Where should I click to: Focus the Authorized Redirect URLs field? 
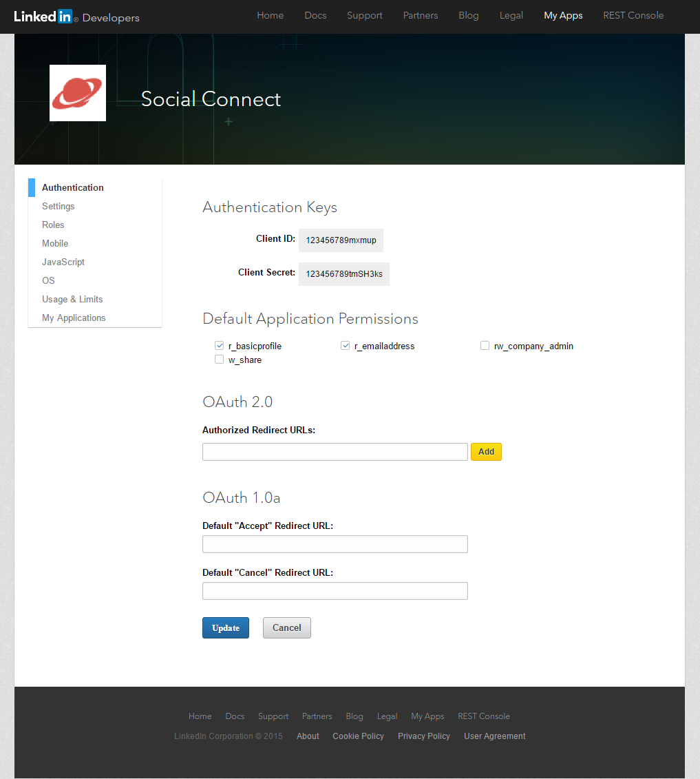click(335, 452)
